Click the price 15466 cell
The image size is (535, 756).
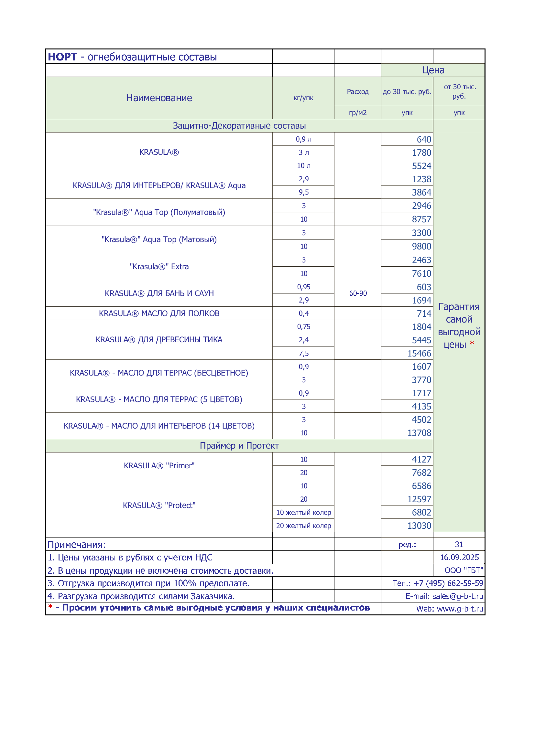407,353
